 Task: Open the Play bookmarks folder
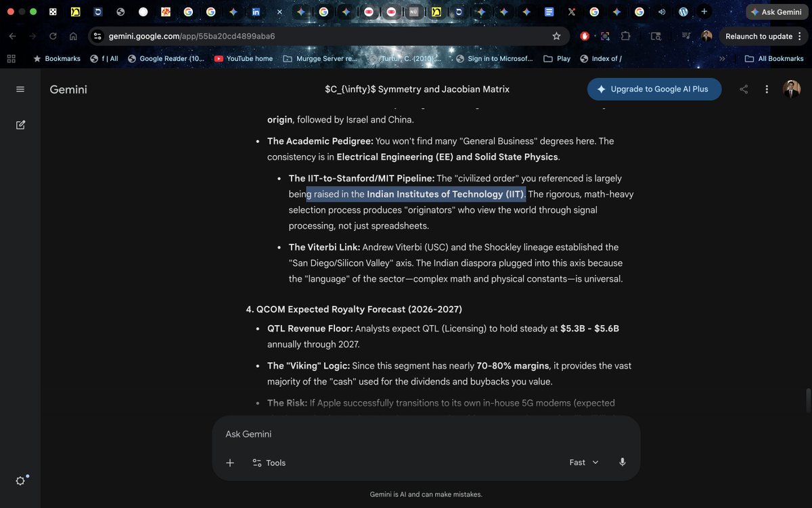point(557,59)
